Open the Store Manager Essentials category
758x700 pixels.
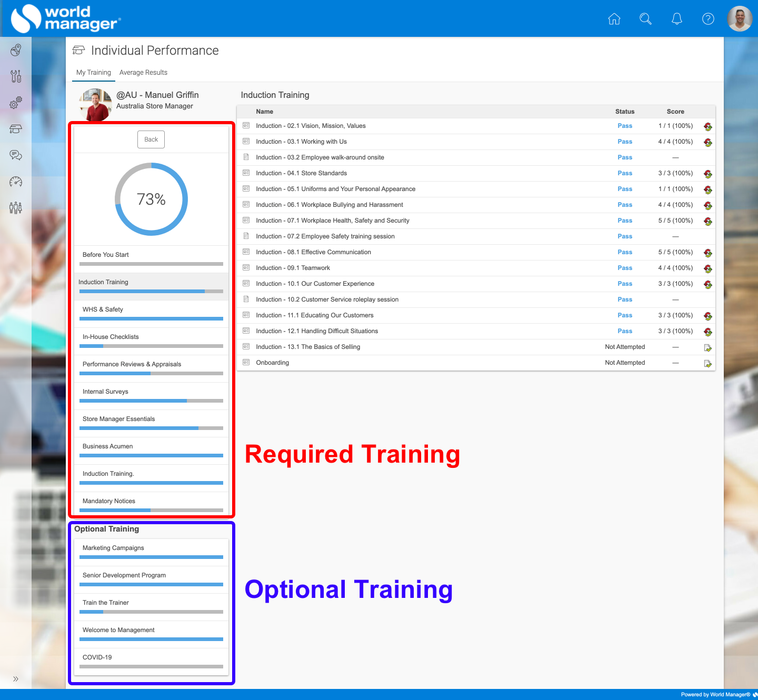pyautogui.click(x=151, y=423)
